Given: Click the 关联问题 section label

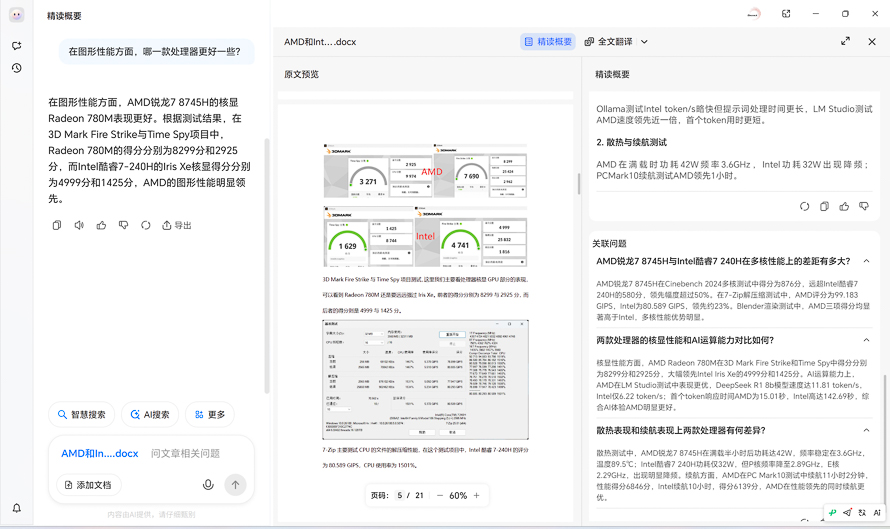Looking at the screenshot, I should tap(609, 243).
